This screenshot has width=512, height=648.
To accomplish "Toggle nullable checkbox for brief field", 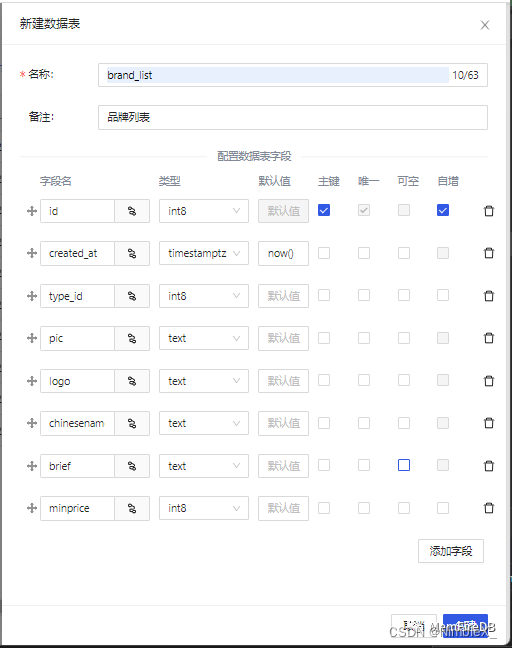I will pos(404,465).
